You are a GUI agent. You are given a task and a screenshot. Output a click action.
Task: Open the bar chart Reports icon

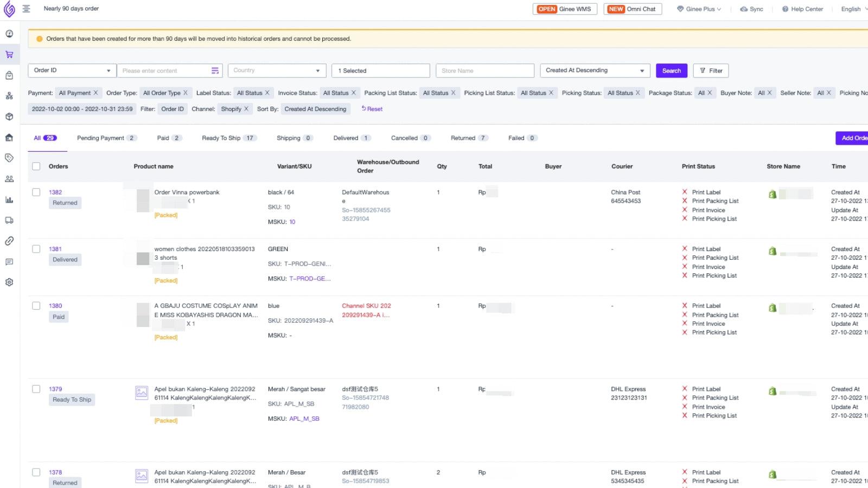click(9, 200)
